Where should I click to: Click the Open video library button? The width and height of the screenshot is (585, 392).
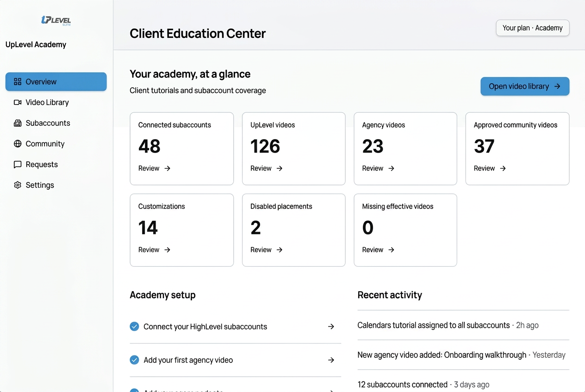pyautogui.click(x=525, y=86)
